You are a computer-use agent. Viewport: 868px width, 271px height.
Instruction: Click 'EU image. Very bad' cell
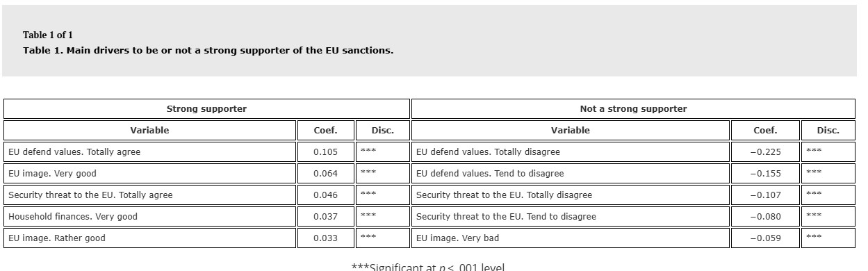[x=570, y=238]
